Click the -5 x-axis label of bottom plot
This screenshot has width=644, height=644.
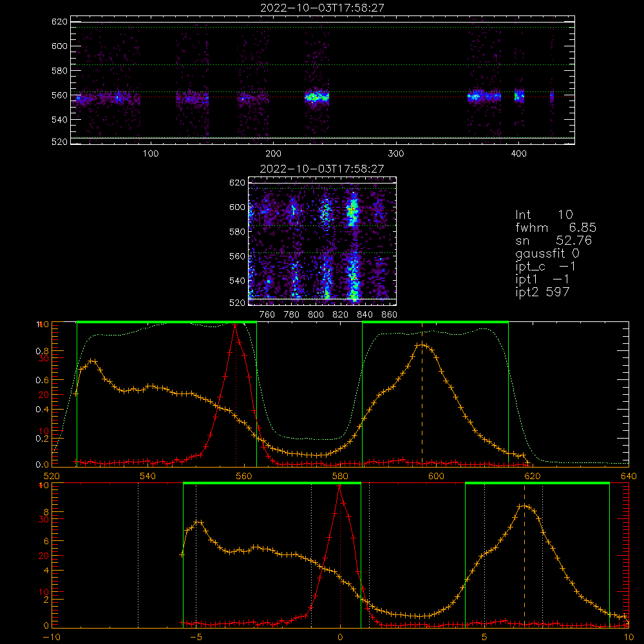tap(196, 638)
